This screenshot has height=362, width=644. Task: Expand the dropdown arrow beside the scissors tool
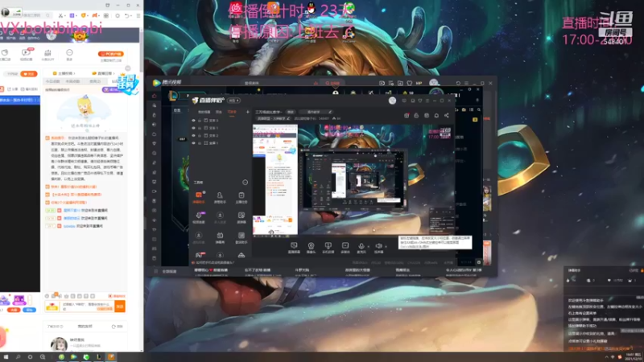point(66,15)
